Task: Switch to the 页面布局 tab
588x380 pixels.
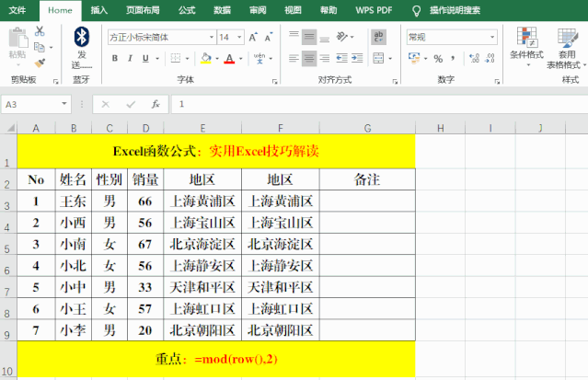Action: (x=143, y=10)
